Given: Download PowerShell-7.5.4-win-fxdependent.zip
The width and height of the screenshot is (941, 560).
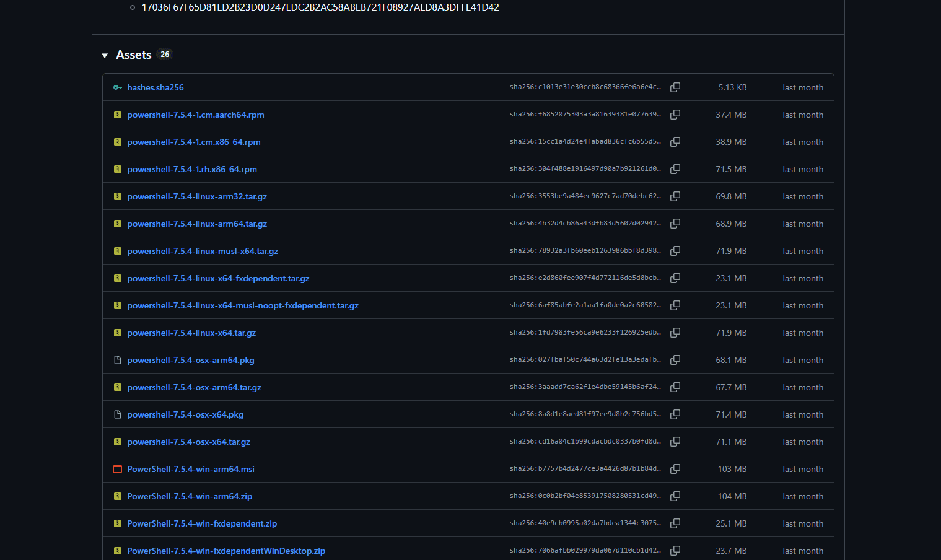Looking at the screenshot, I should tap(202, 523).
